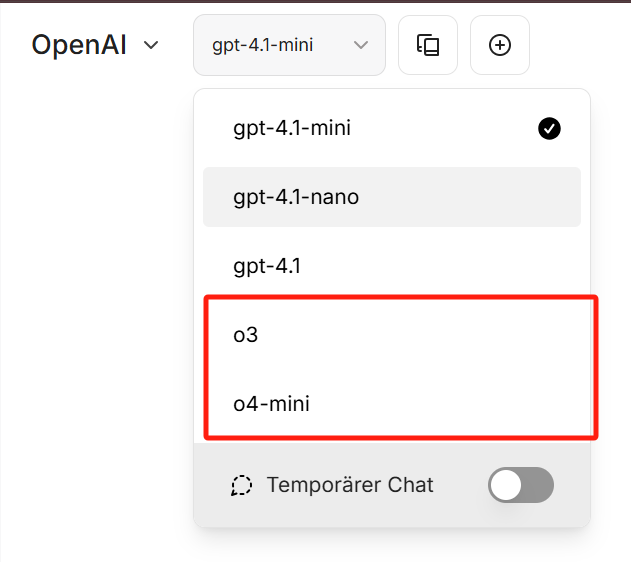The width and height of the screenshot is (631, 562).
Task: Click the stacked pages icon beside model selector
Action: 428,45
